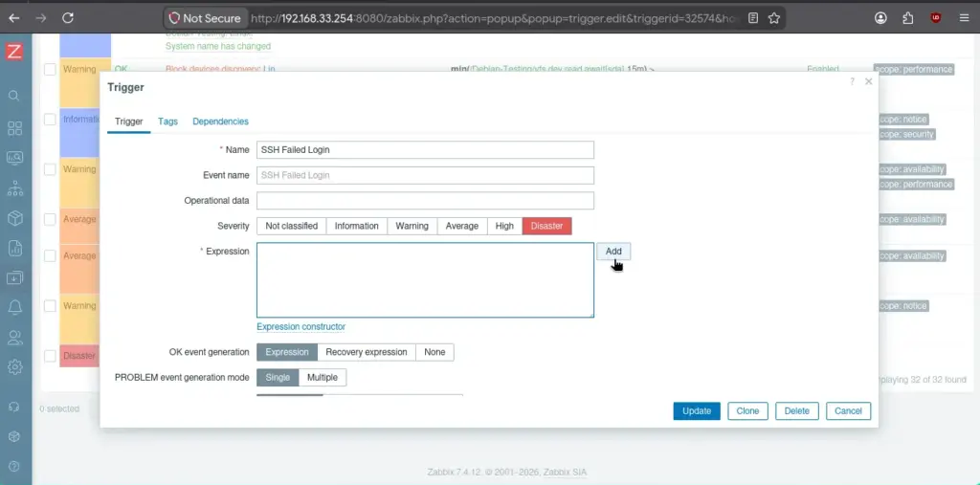
Task: Open Support headset icon in sidebar
Action: pyautogui.click(x=14, y=407)
